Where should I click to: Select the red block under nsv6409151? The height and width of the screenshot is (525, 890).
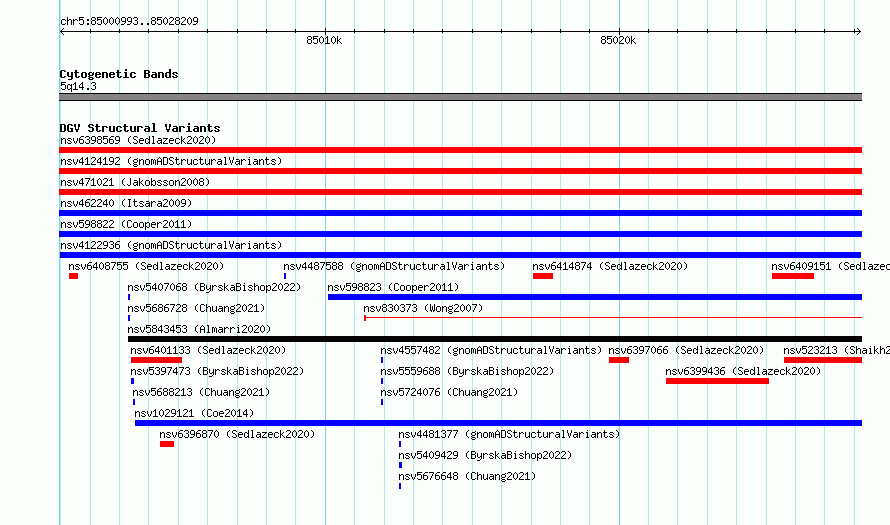[x=793, y=276]
